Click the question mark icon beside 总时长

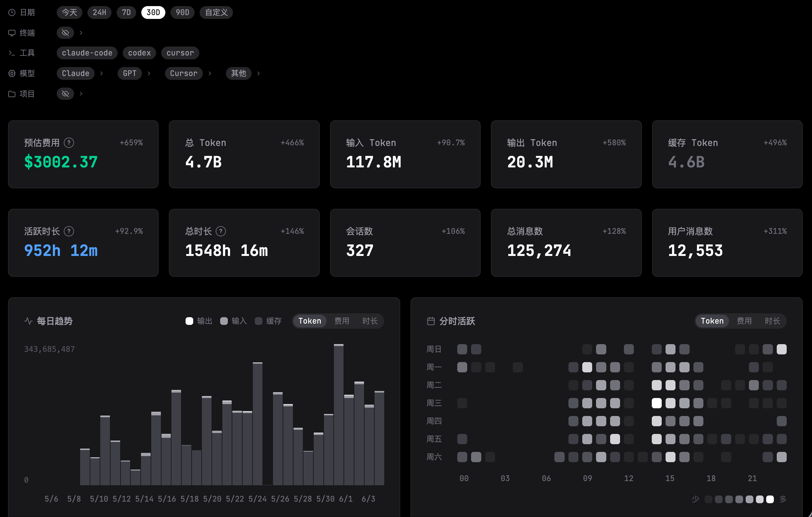220,231
